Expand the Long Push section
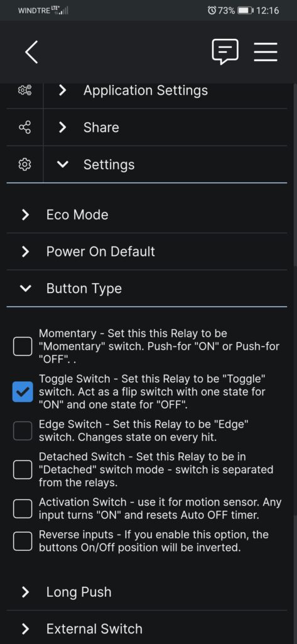 (147, 592)
